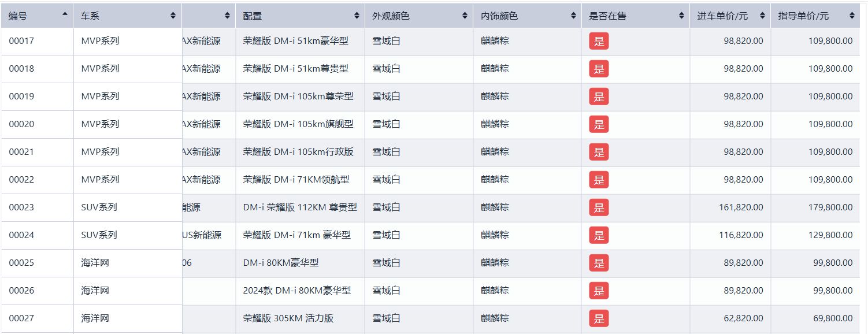Click the 荣耀版 DM-i 105km行政版 cell
This screenshot has height=334, width=868.
click(x=298, y=152)
